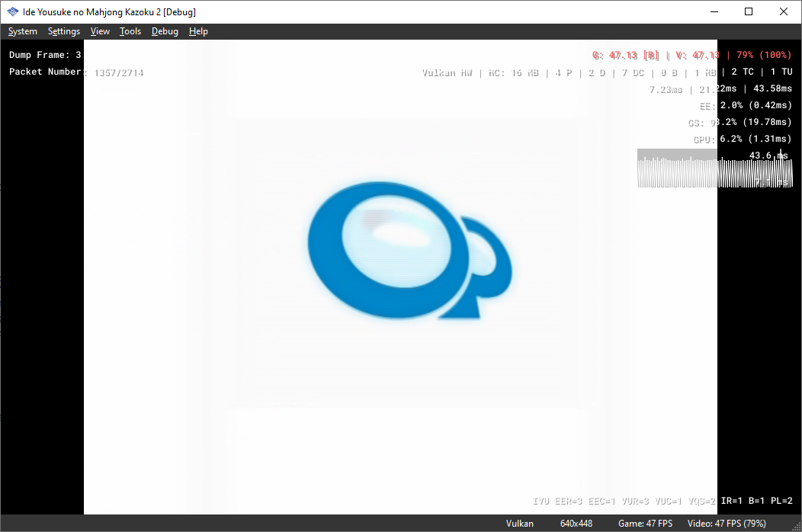
Task: Click the 640x448 resolution status entry
Action: click(576, 524)
